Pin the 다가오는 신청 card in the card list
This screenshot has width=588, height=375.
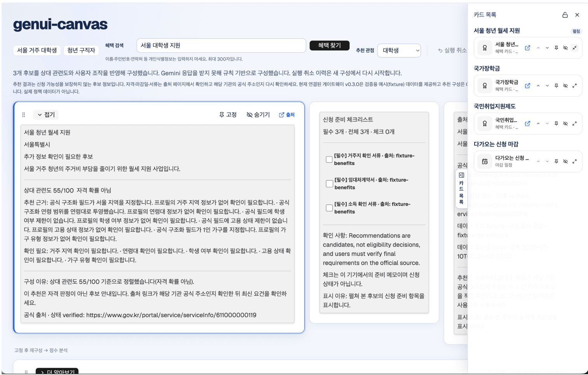556,161
